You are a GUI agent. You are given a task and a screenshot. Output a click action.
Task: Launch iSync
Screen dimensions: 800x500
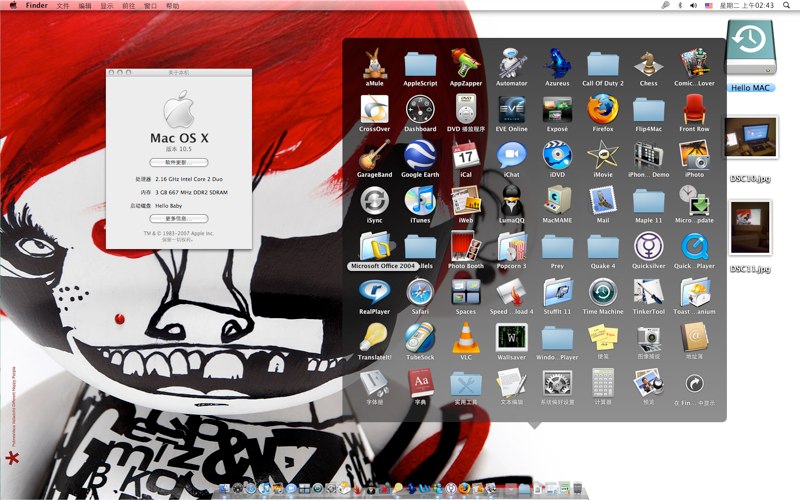tap(374, 201)
